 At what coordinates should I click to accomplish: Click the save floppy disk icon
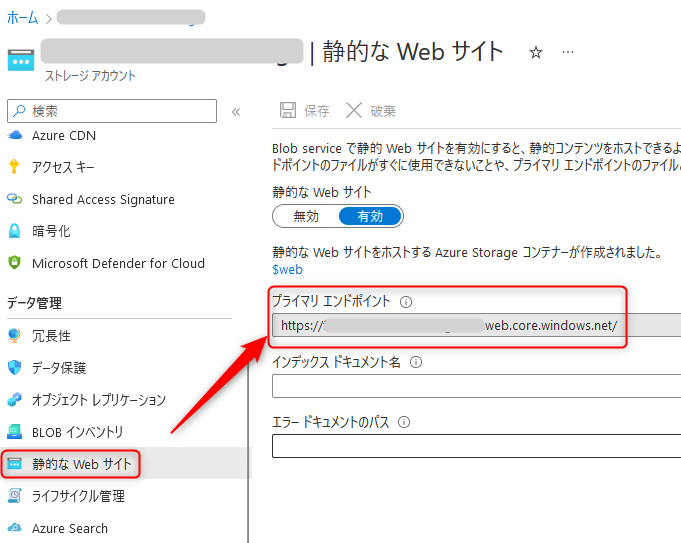click(x=288, y=110)
